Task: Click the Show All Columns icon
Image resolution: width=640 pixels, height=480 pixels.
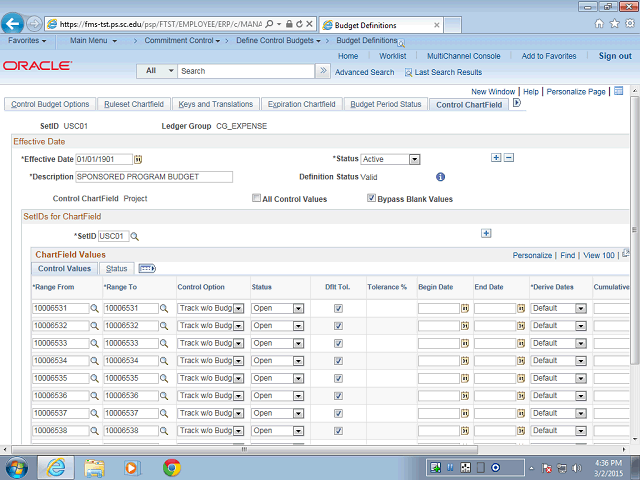Action: point(146,268)
